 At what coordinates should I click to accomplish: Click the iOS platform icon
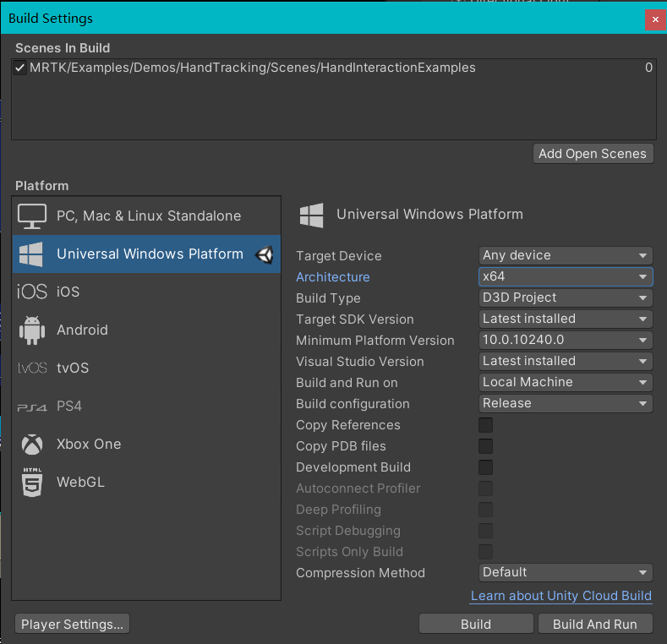(32, 292)
